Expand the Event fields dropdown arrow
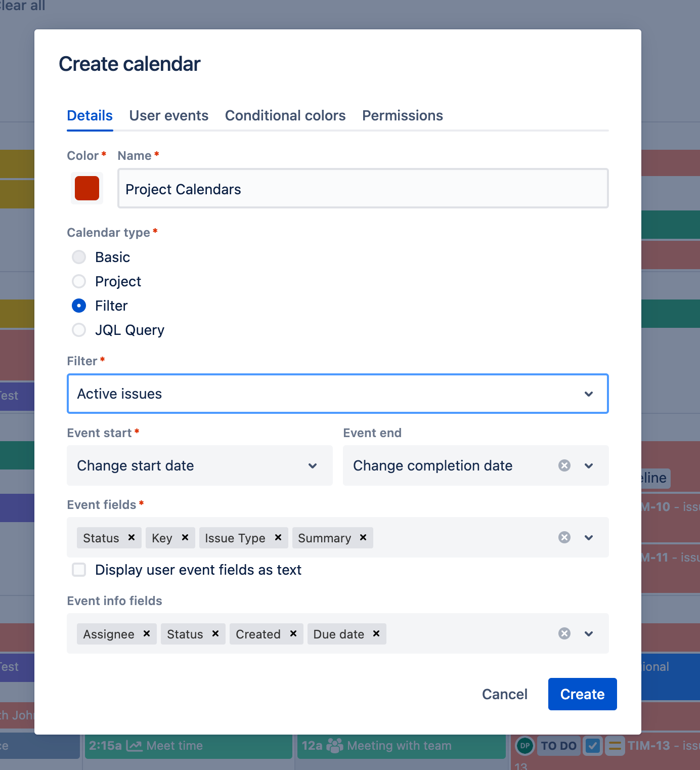This screenshot has width=700, height=770. coord(589,537)
